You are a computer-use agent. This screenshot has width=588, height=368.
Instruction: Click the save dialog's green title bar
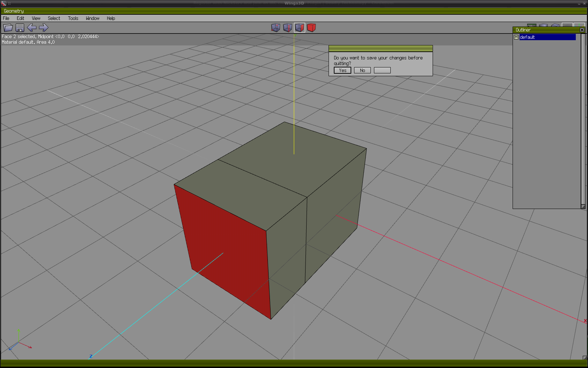[381, 48]
